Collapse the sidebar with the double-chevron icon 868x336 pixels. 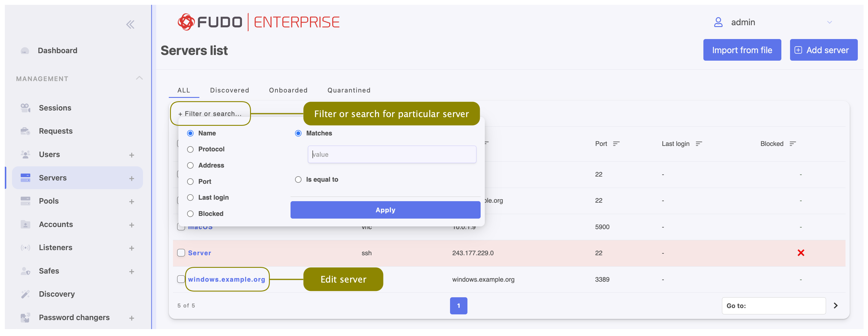pyautogui.click(x=130, y=24)
